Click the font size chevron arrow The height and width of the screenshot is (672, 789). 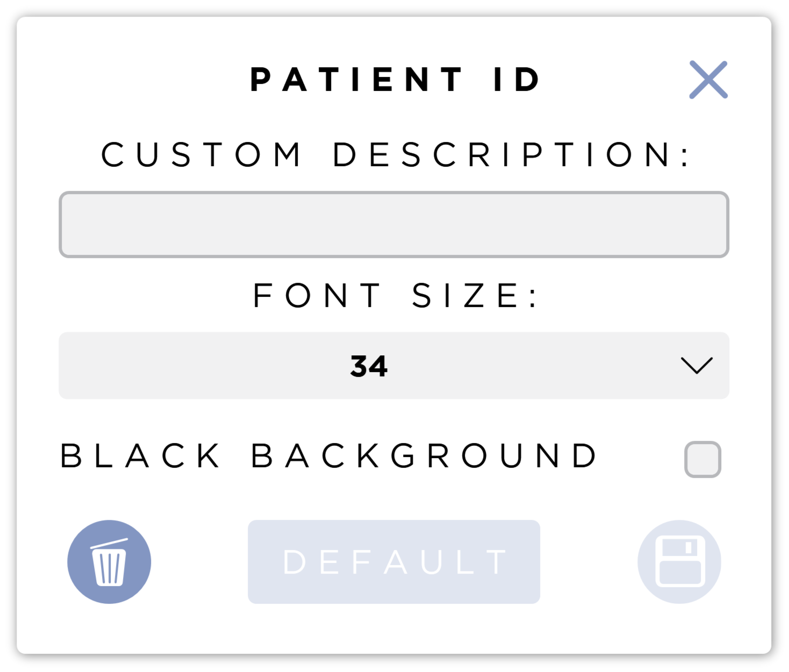697,366
